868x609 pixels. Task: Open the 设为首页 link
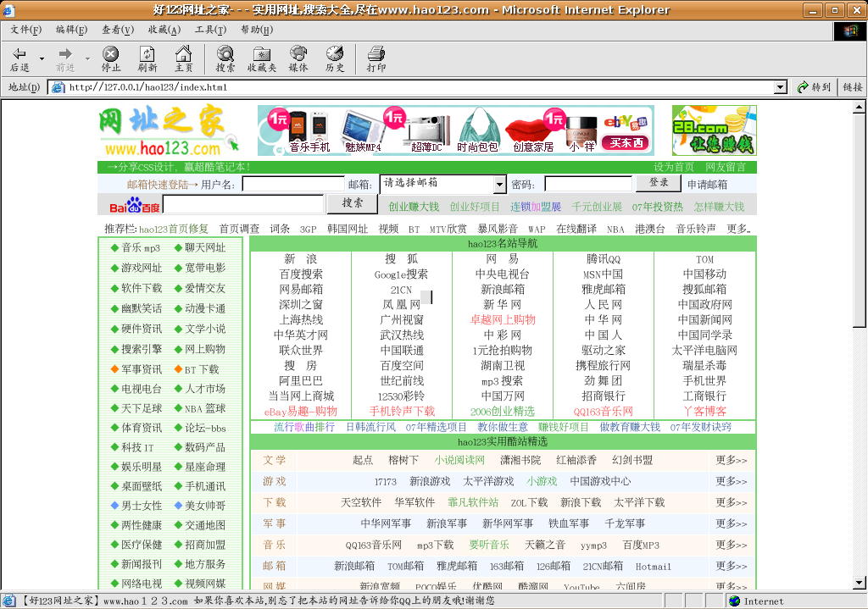pos(674,167)
